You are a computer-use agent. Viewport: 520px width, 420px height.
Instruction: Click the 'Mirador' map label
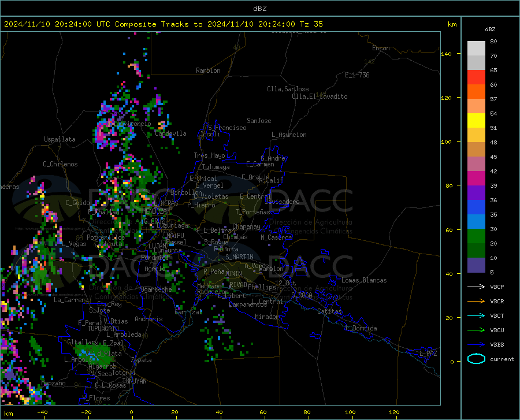point(266,317)
